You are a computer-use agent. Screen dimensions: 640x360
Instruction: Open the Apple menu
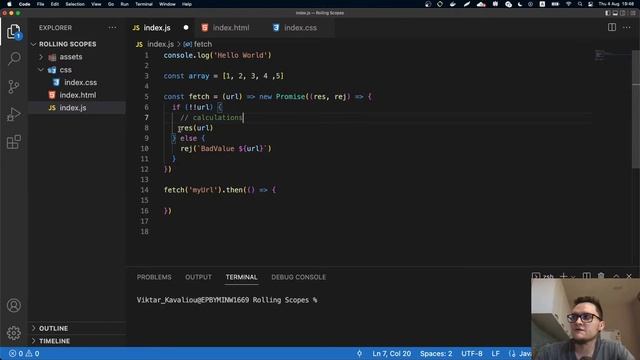pyautogui.click(x=9, y=4)
